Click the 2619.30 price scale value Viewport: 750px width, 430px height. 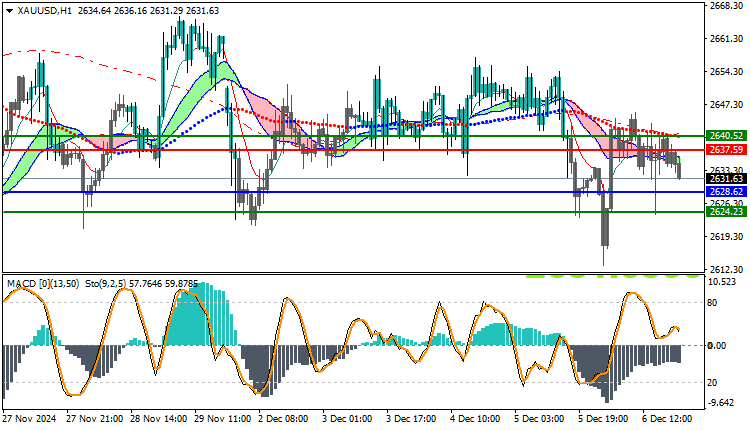point(727,237)
